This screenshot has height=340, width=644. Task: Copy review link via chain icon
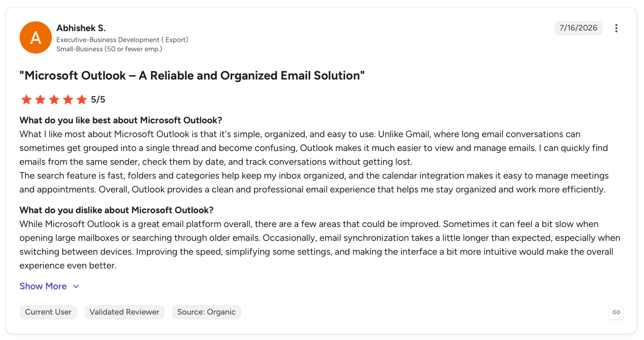616,312
